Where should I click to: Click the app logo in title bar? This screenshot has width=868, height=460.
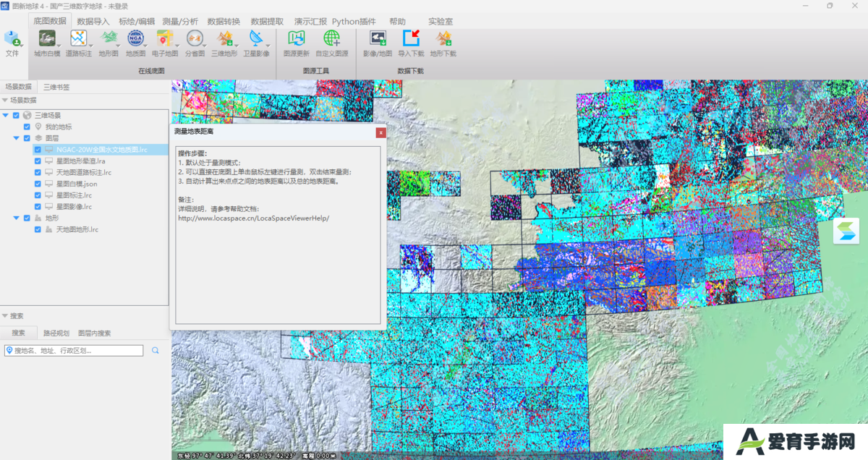tap(6, 6)
